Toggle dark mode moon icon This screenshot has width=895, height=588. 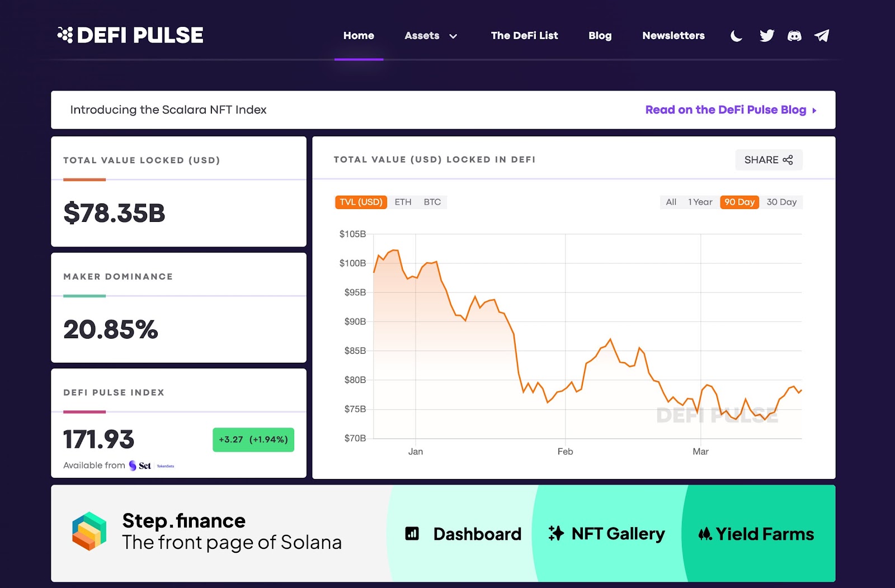click(737, 36)
